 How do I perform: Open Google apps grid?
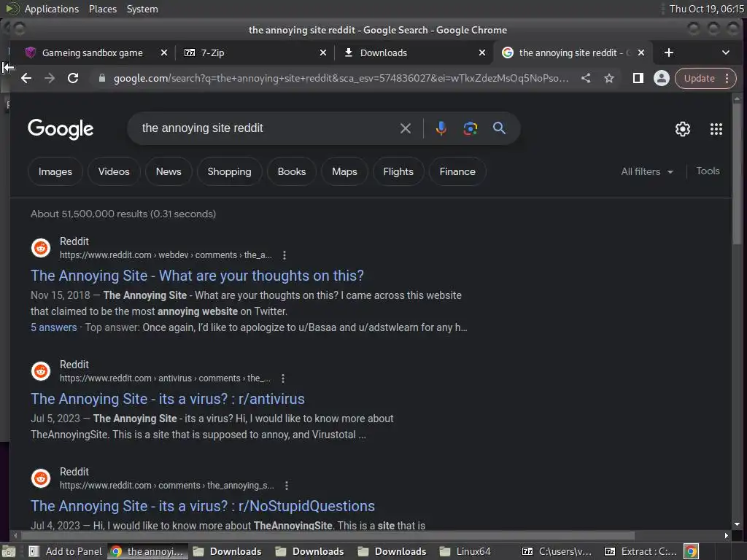click(716, 128)
